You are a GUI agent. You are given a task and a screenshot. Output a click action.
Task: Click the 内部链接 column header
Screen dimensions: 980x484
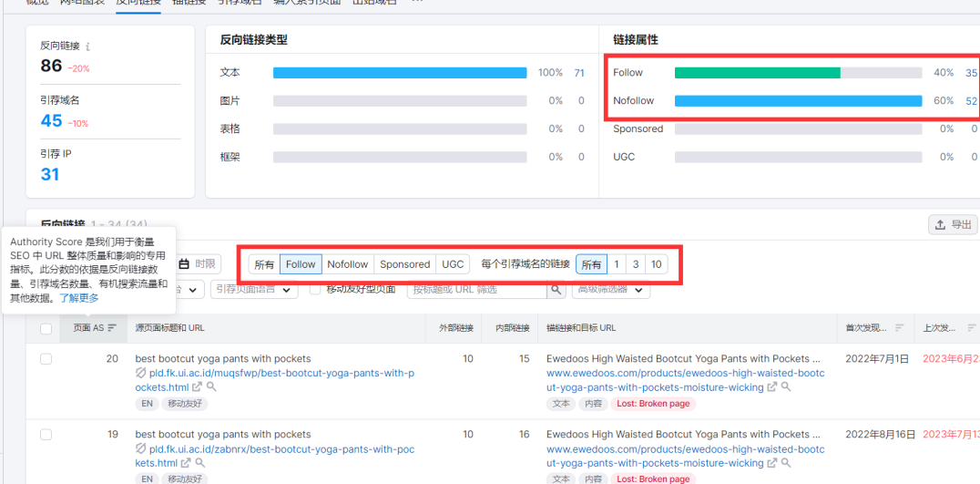513,327
